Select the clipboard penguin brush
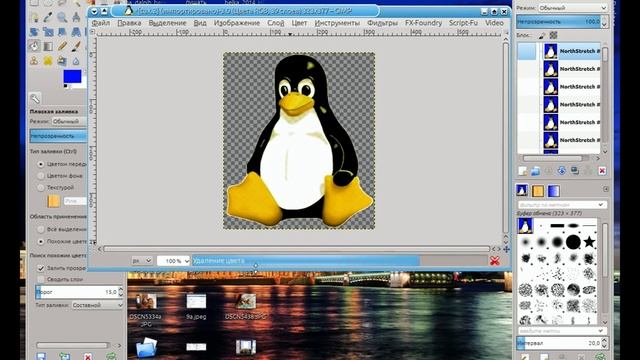The image size is (640, 360). 525,226
